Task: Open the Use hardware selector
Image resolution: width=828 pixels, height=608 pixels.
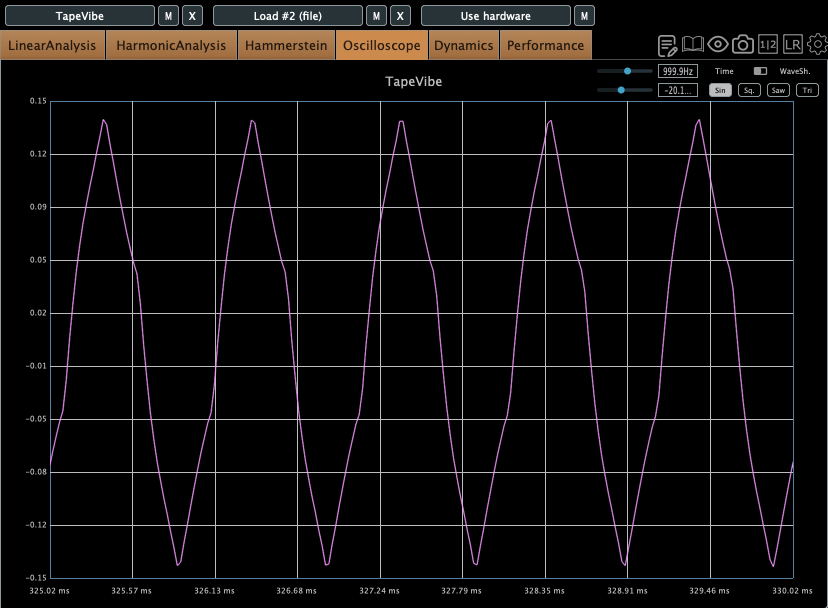Action: point(495,16)
